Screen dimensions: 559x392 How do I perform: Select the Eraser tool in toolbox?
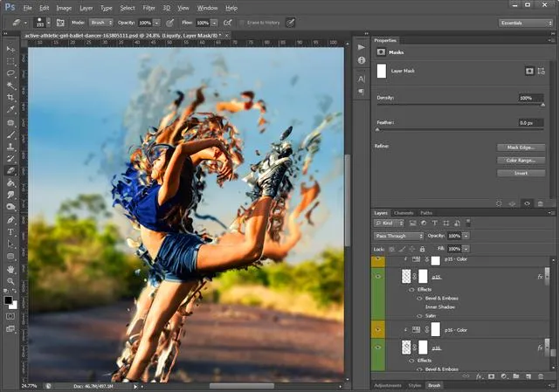(x=10, y=171)
